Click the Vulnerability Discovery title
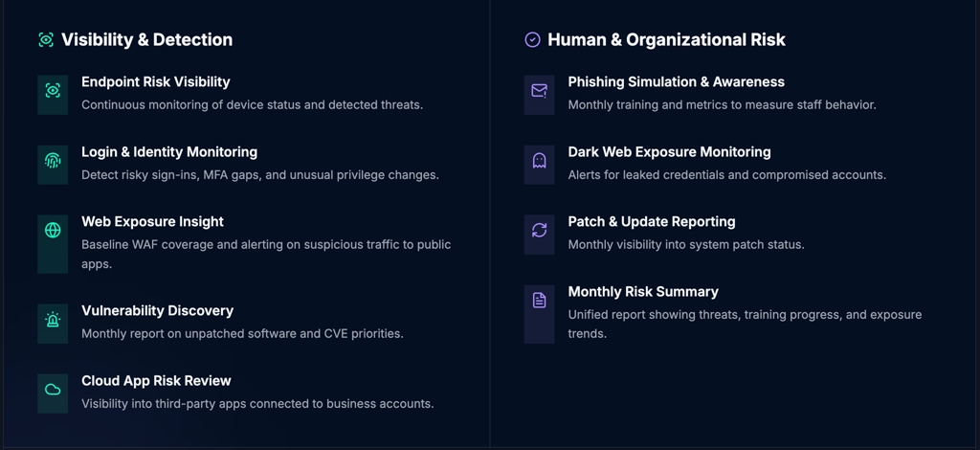The height and width of the screenshot is (450, 980). [156, 311]
